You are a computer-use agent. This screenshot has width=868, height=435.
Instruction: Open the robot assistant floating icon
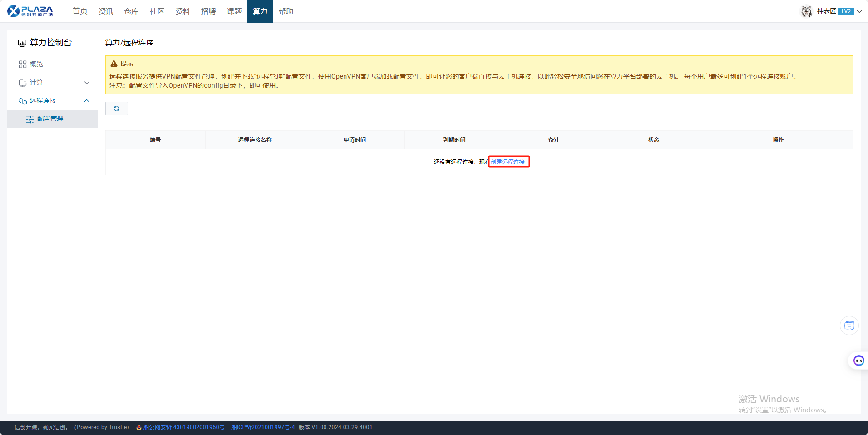858,361
